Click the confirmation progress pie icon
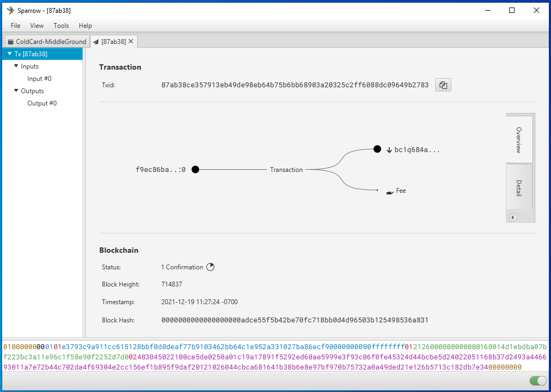Screen dimensions: 551x392 [210, 267]
